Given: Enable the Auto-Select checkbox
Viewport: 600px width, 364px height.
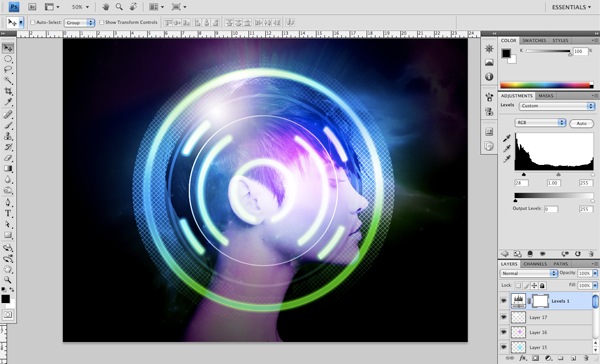Looking at the screenshot, I should pos(33,23).
